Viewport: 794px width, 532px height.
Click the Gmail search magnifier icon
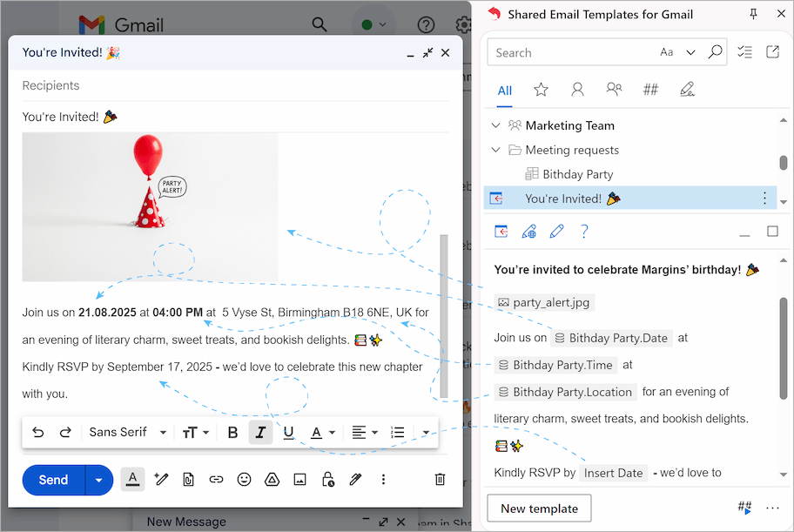[319, 24]
